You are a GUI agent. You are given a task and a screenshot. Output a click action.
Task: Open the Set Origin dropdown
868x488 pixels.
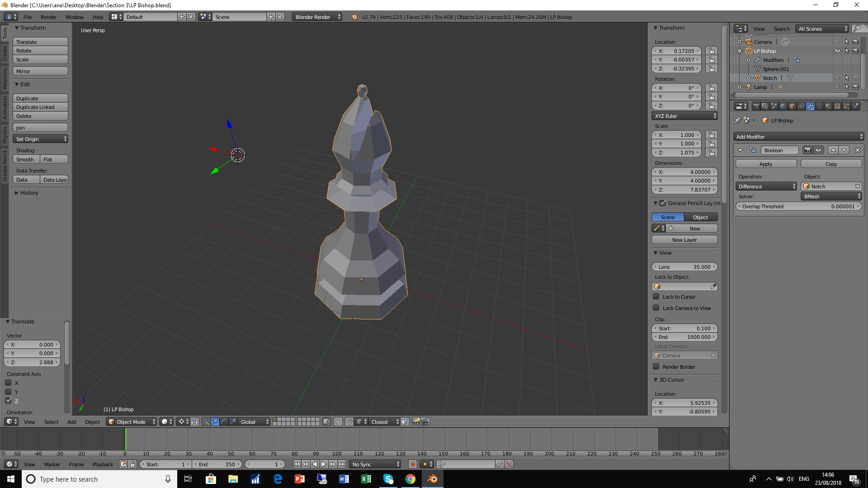click(40, 139)
